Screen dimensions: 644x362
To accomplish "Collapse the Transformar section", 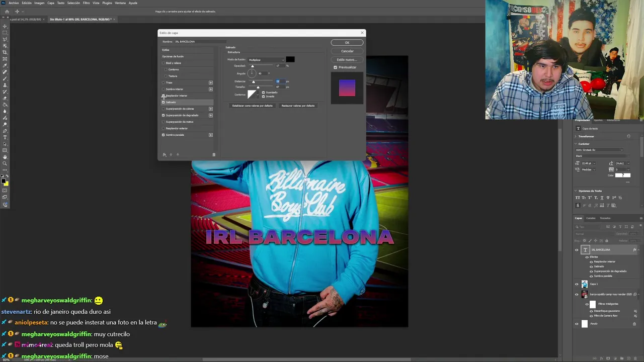I will click(577, 136).
